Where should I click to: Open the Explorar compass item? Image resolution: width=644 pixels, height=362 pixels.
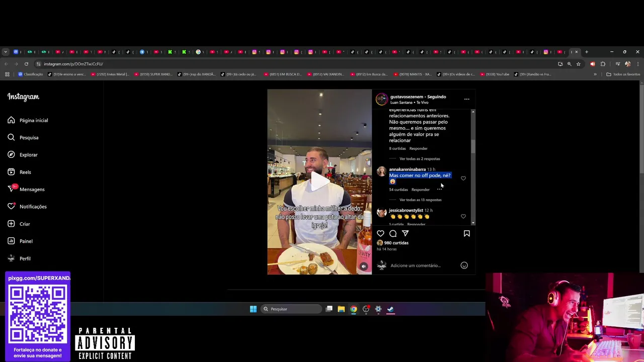pos(23,155)
